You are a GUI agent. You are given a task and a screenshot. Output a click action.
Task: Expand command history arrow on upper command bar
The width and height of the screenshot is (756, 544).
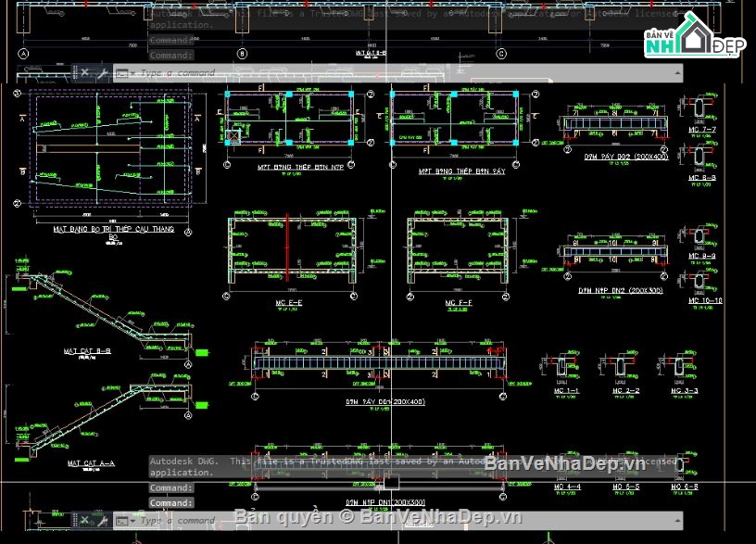[675, 72]
